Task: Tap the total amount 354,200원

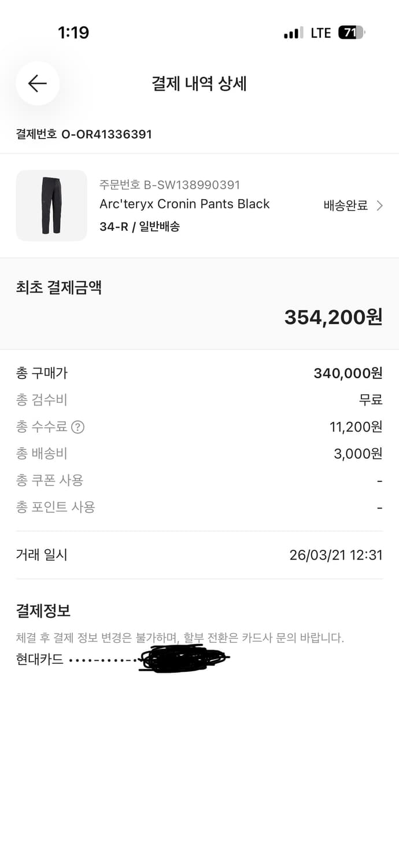Action: (x=333, y=317)
